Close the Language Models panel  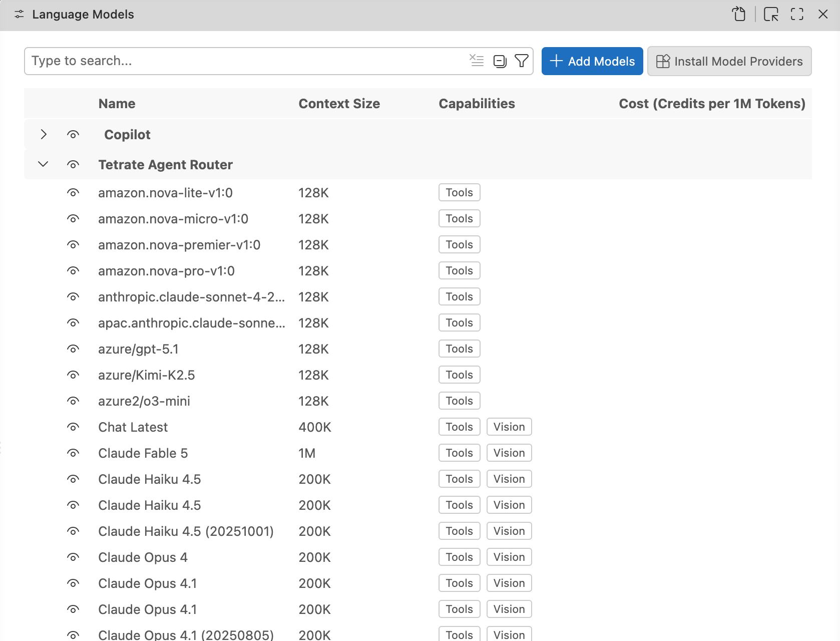(x=823, y=14)
